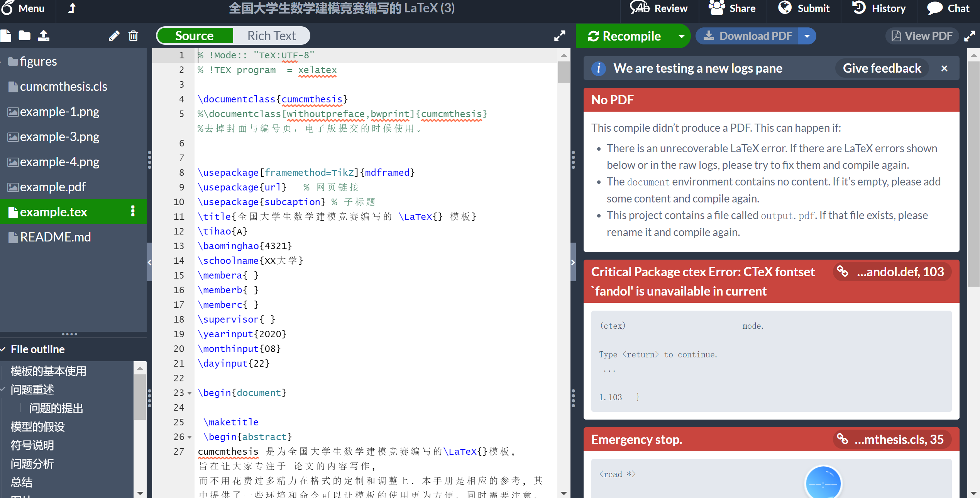
Task: Open the Recompile options dropdown
Action: tap(681, 36)
